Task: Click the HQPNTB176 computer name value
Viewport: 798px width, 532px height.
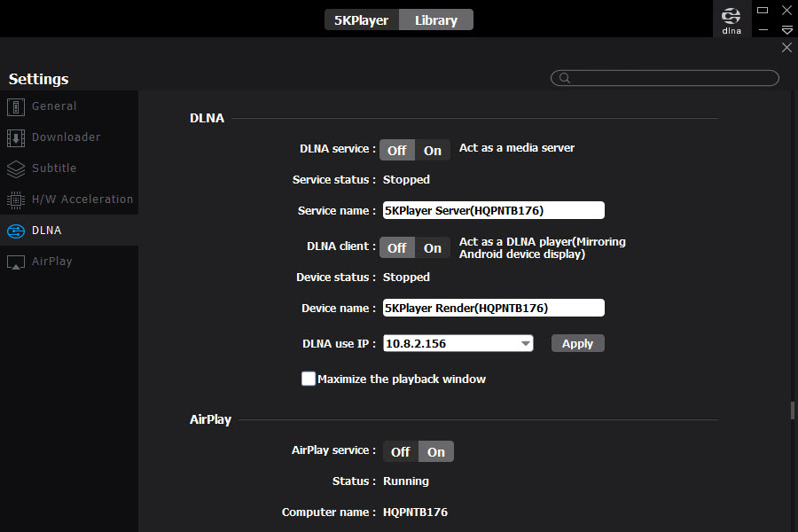Action: pyautogui.click(x=415, y=512)
